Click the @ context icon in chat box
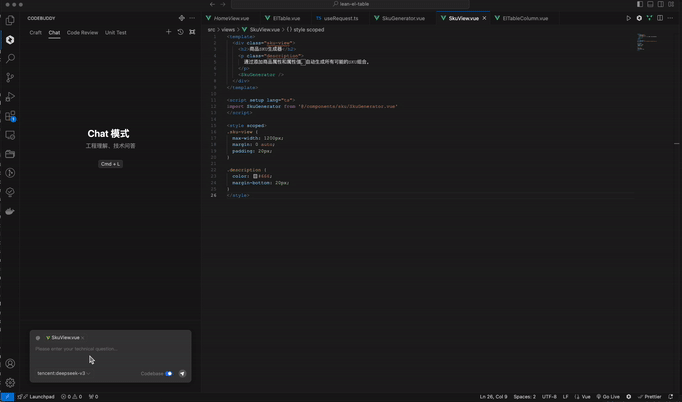The height and width of the screenshot is (402, 682). pyautogui.click(x=38, y=338)
